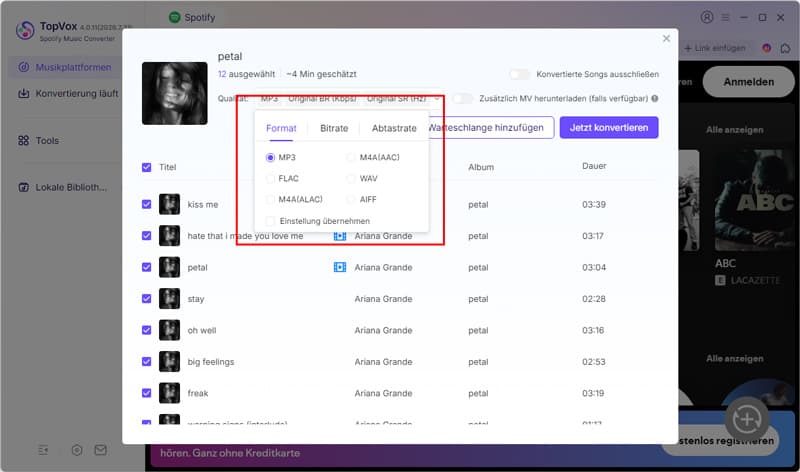
Task: Click the Anmelden button
Action: 748,82
